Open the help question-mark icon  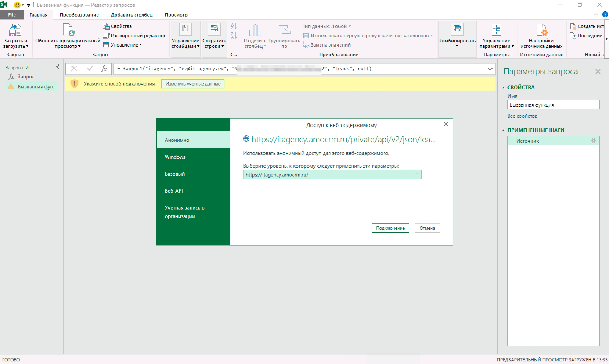click(605, 14)
